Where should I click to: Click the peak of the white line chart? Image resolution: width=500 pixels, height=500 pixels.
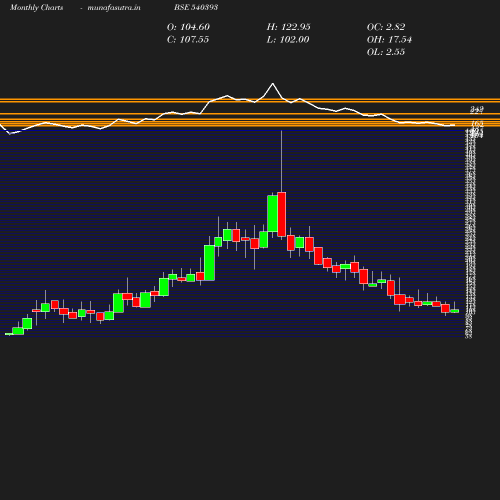(273, 84)
